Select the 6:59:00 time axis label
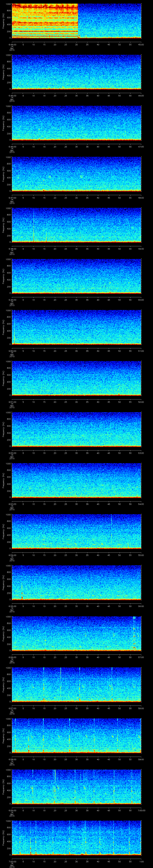153x868 pixels. [12, 810]
